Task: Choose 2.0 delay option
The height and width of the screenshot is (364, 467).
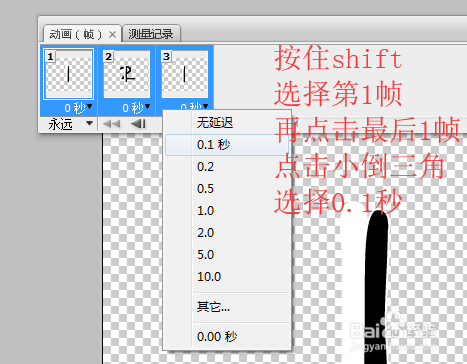Action: click(227, 233)
